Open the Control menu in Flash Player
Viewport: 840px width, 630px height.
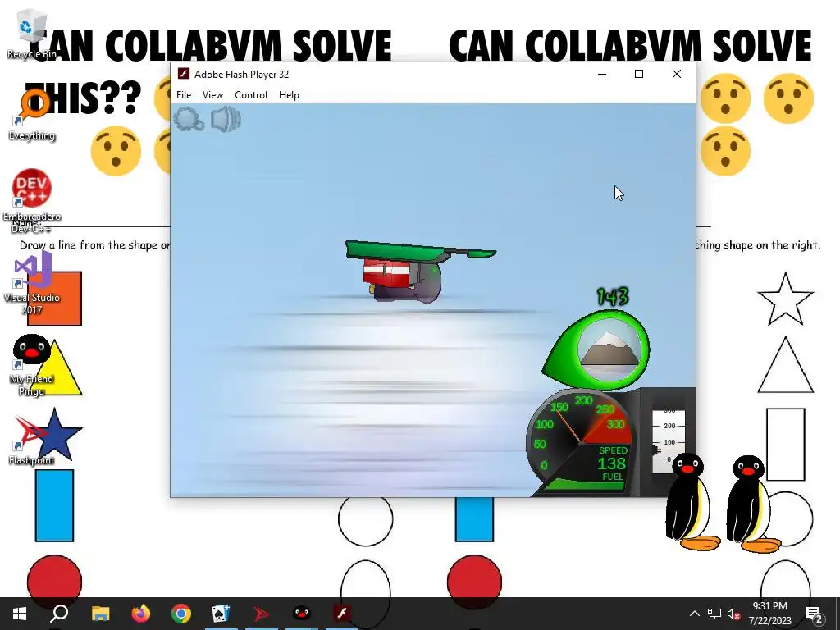251,95
